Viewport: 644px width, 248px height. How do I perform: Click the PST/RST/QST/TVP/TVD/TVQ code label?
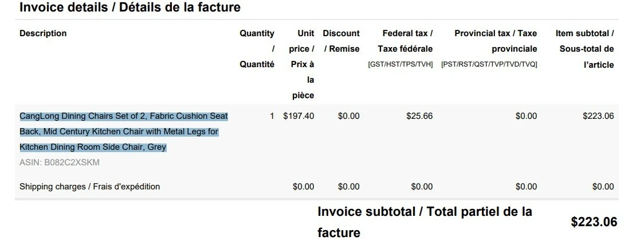[489, 64]
